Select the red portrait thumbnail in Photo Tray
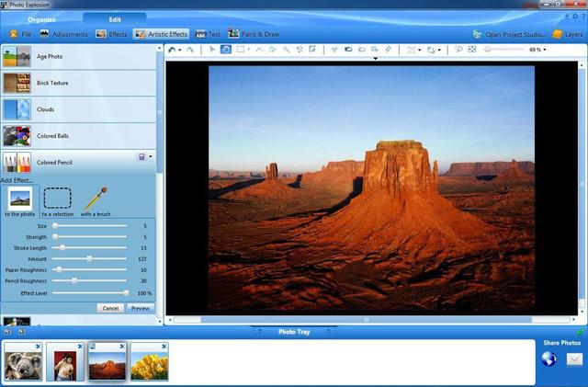Screen dimensions: 588x387 (x=65, y=360)
